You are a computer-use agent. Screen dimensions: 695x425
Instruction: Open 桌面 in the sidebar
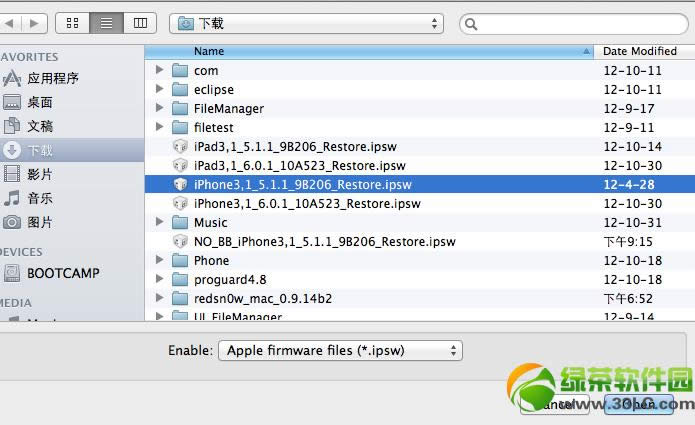(40, 102)
